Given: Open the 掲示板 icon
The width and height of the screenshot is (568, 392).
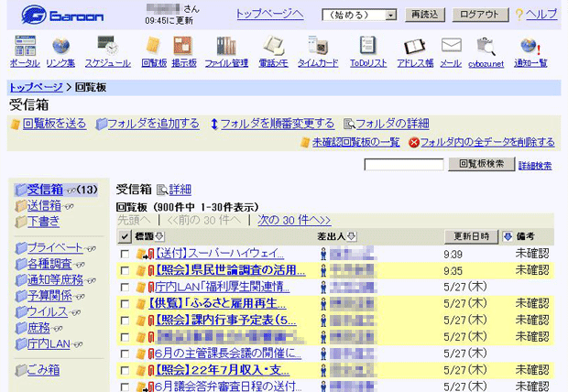Looking at the screenshot, I should (x=183, y=46).
